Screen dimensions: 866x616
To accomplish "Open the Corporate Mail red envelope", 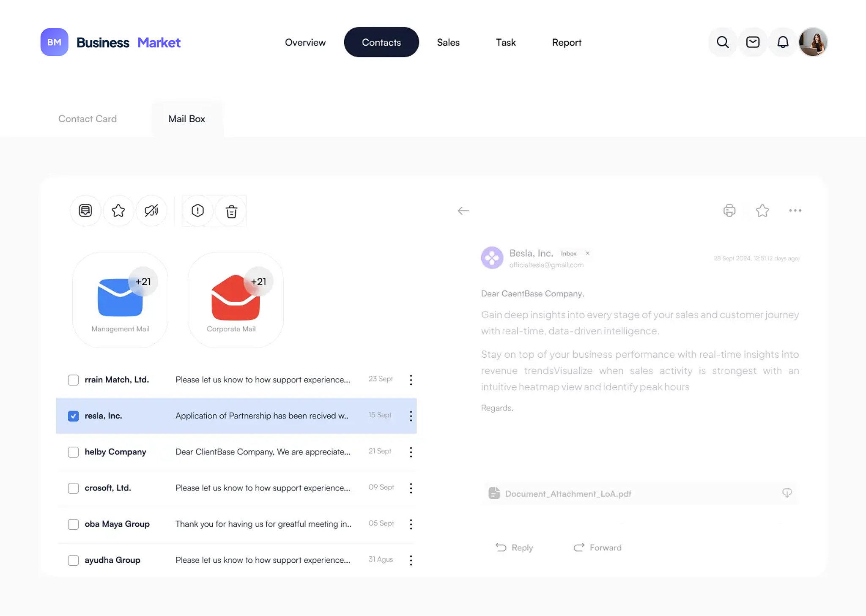I will click(x=236, y=297).
